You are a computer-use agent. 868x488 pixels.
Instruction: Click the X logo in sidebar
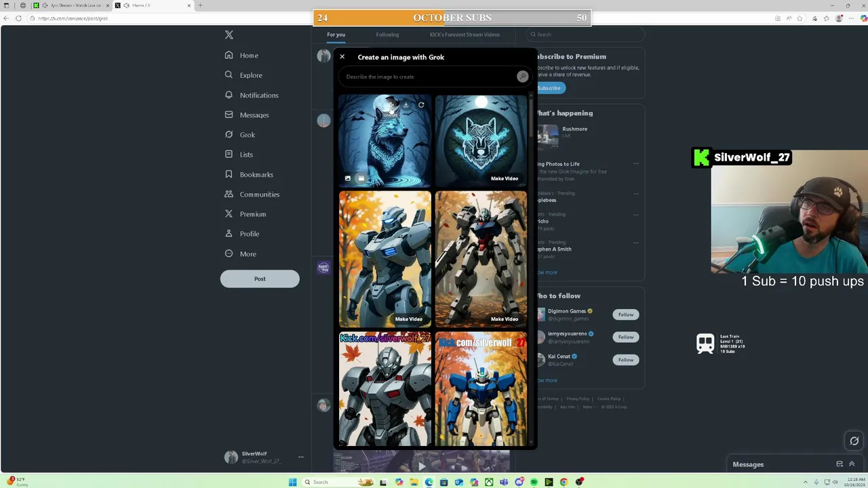click(x=229, y=35)
